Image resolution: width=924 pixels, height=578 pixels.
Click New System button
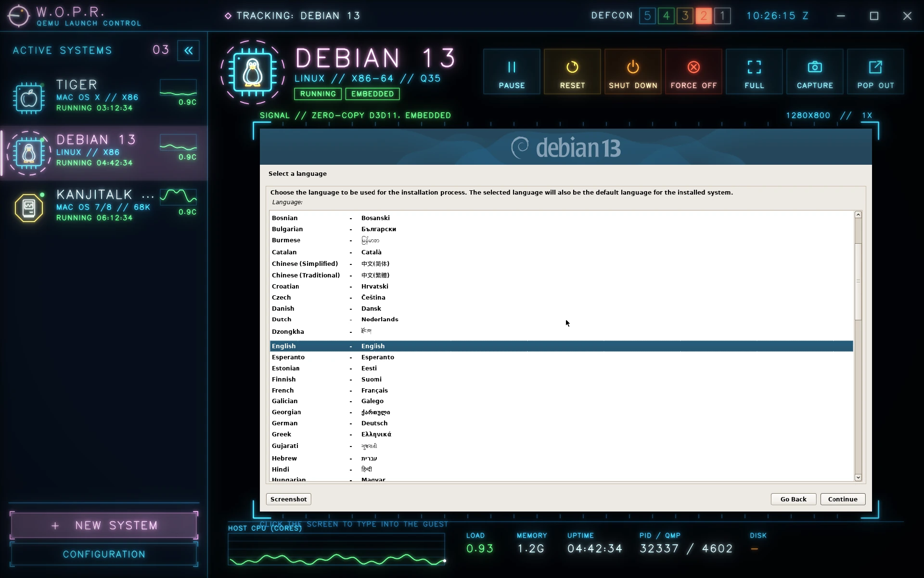pyautogui.click(x=104, y=525)
